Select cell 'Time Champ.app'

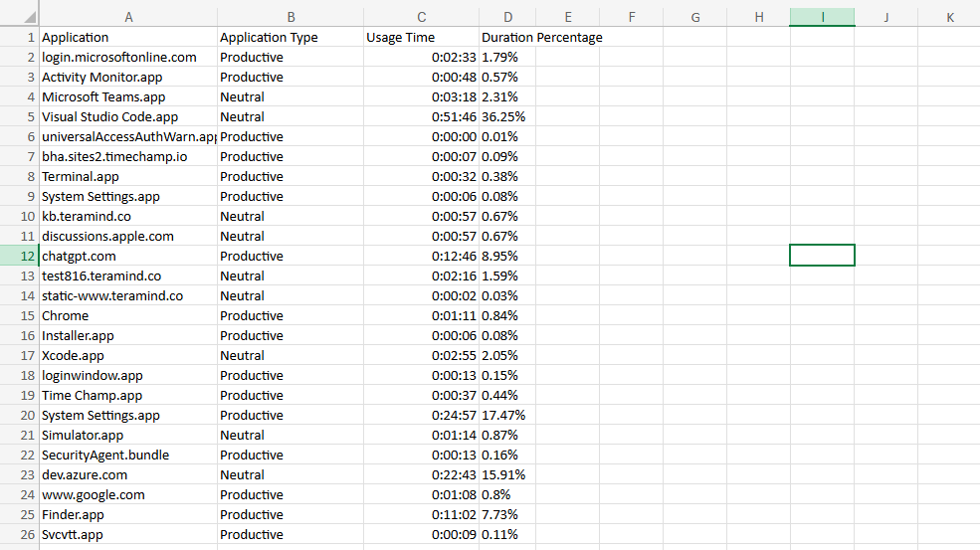coord(128,395)
